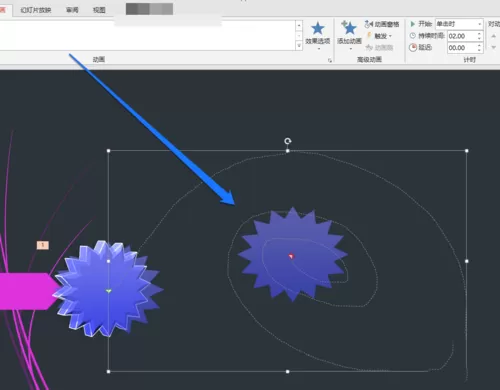The width and height of the screenshot is (500, 390).
Task: Switch to the 视图 view tab
Action: click(x=99, y=10)
